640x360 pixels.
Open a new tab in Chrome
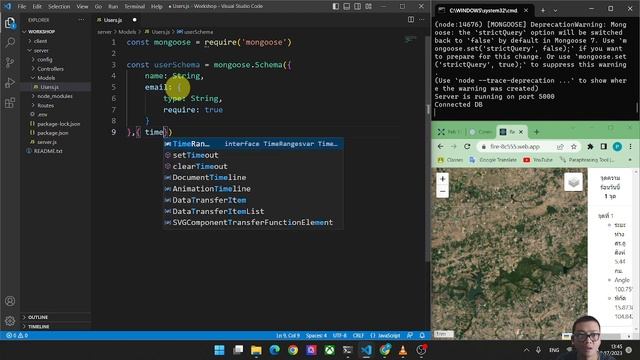[x=536, y=132]
